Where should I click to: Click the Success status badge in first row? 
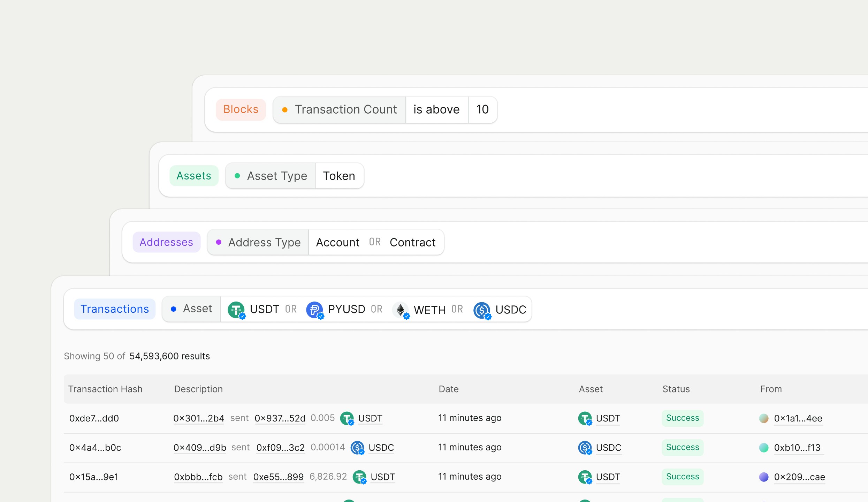682,418
